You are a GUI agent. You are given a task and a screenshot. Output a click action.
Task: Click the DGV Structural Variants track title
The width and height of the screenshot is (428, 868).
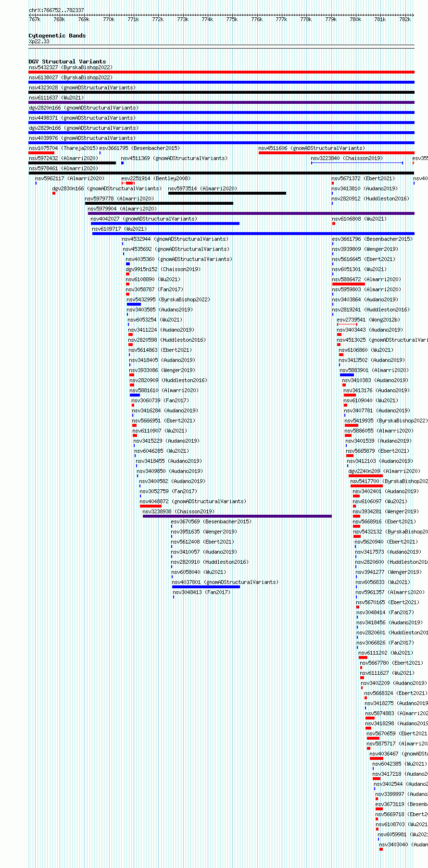tap(67, 62)
